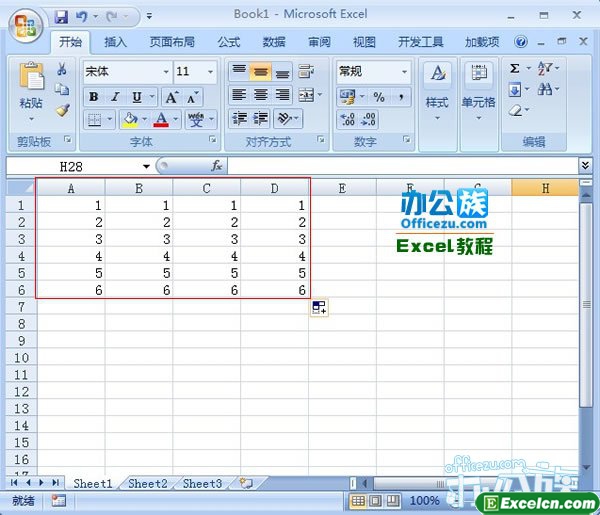Increase font size with the larger A

click(171, 97)
